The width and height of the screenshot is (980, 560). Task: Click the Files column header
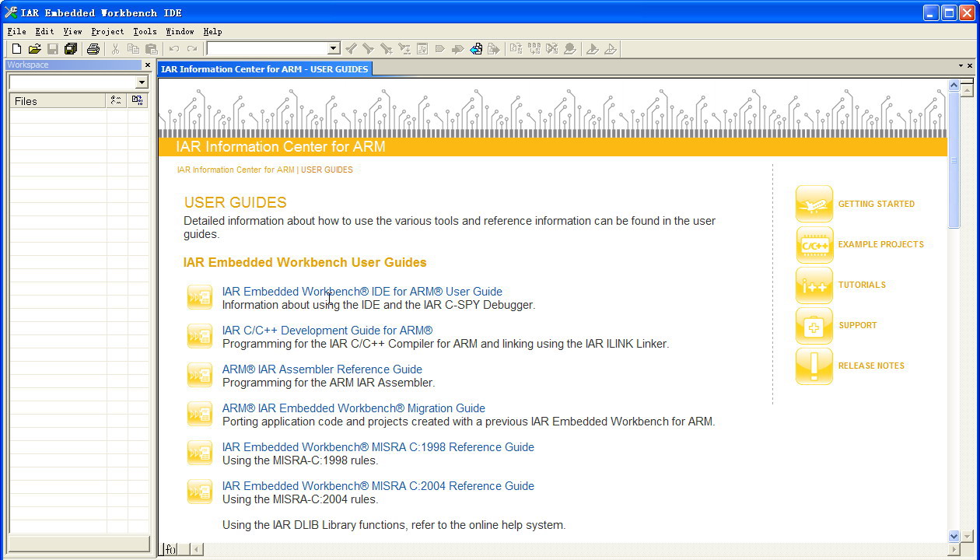[x=58, y=100]
